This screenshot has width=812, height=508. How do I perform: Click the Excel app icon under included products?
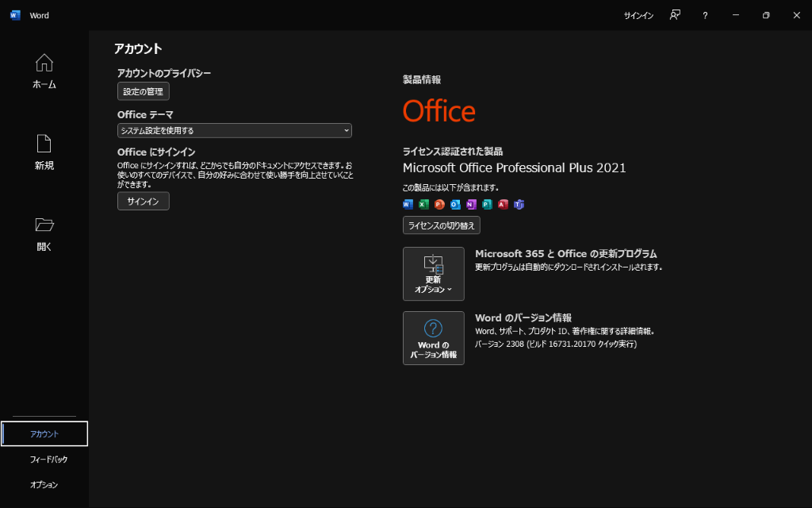(423, 204)
